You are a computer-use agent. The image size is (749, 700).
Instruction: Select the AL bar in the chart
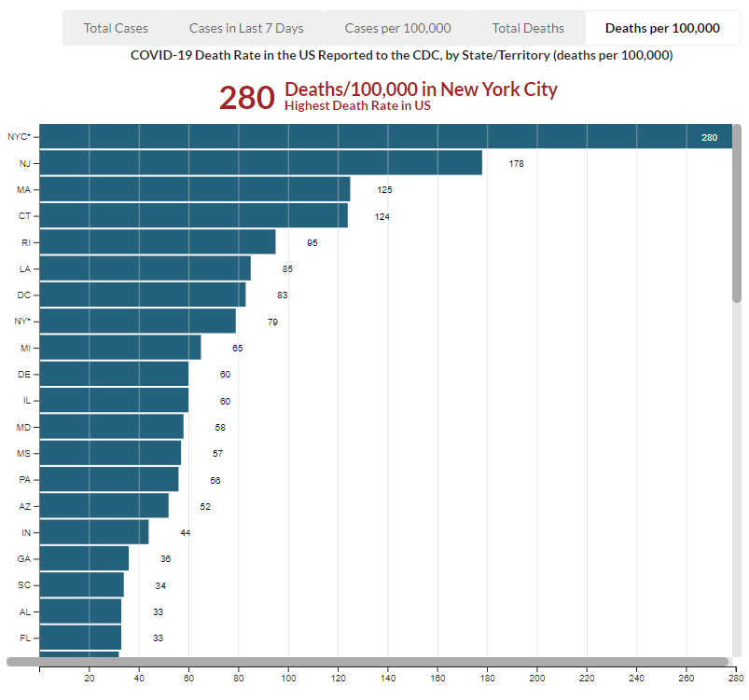pyautogui.click(x=80, y=611)
